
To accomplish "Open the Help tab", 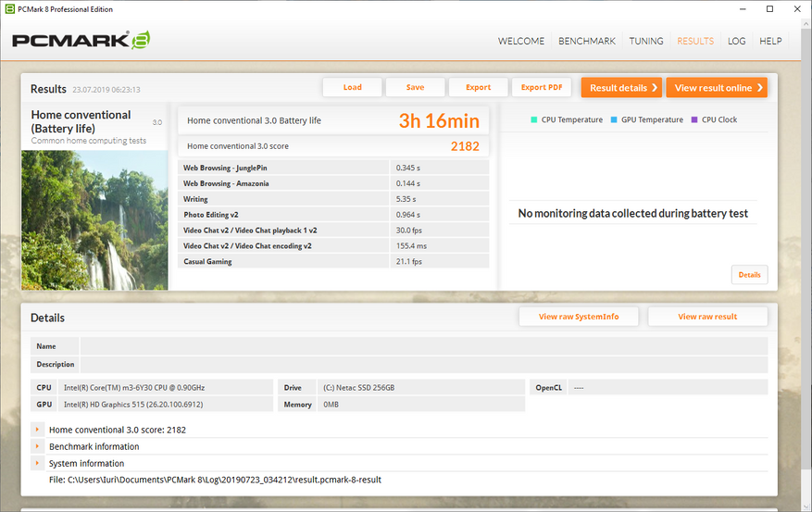I will pos(770,41).
